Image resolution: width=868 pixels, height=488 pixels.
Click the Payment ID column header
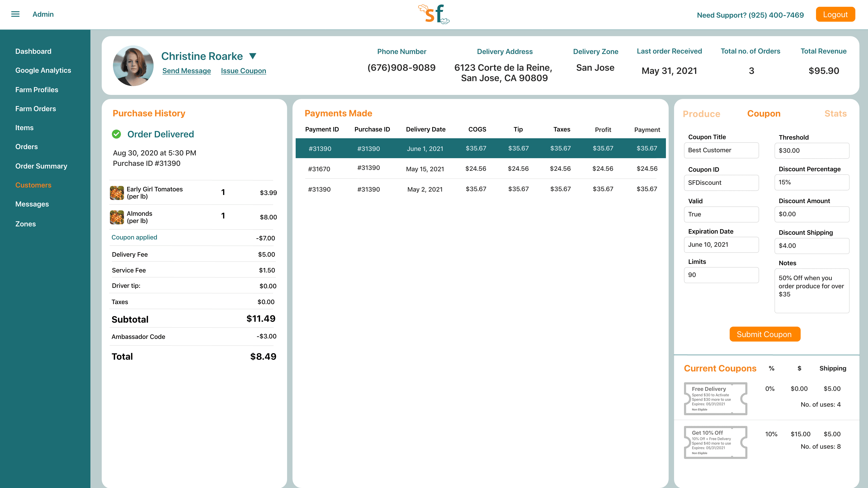pyautogui.click(x=322, y=129)
